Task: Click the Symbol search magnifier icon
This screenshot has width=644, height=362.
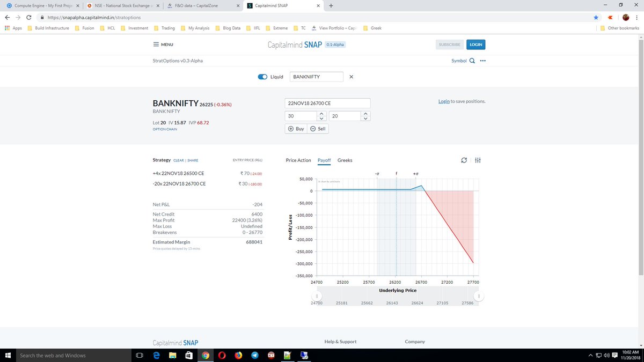Action: coord(472,61)
